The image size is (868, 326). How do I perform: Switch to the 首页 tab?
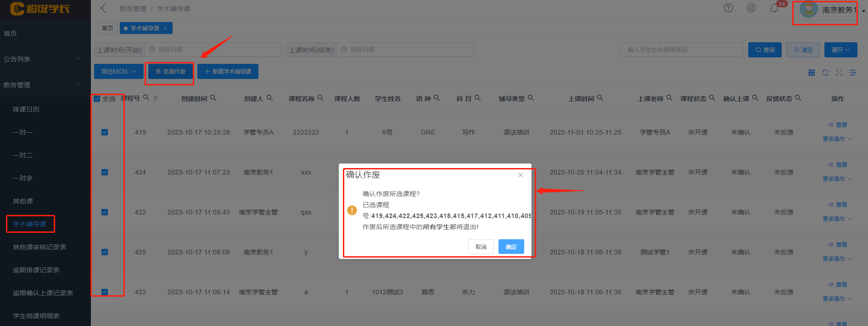(x=107, y=28)
